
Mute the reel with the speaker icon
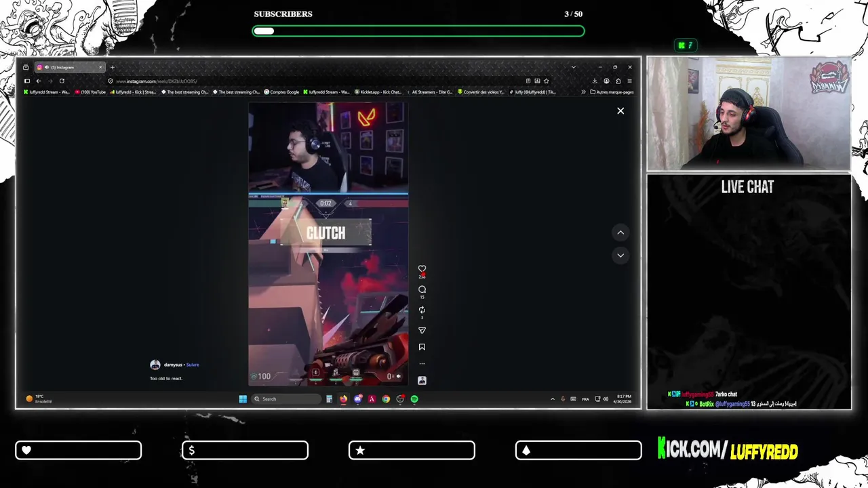[x=399, y=376]
